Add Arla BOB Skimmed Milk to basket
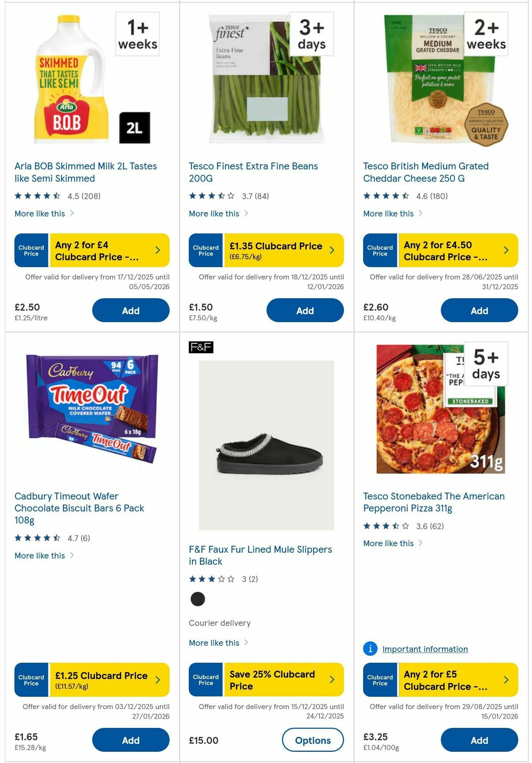Image resolution: width=532 pixels, height=763 pixels. coord(130,310)
